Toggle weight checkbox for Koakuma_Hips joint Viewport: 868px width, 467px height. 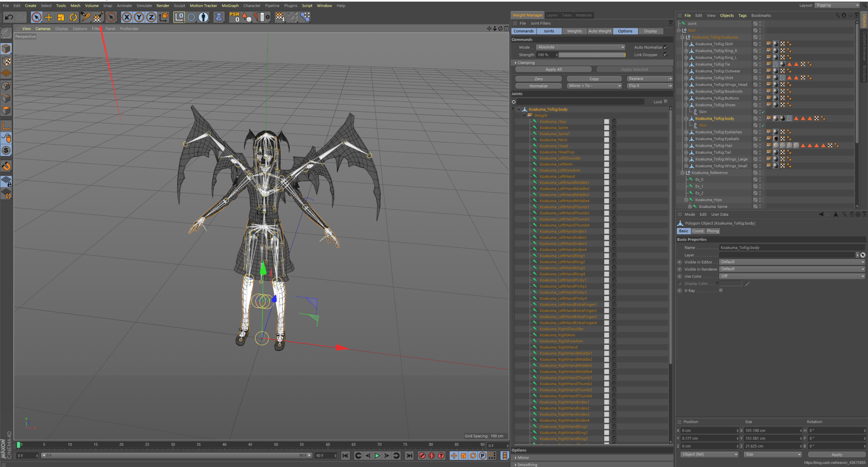point(606,121)
